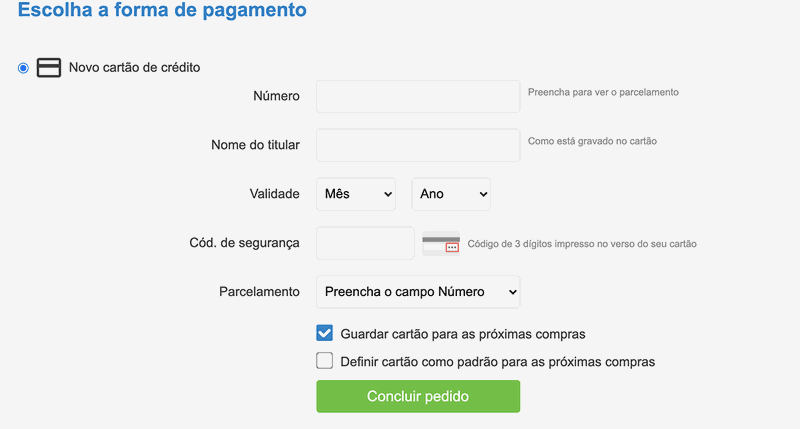Click the Preencha para ver o parcelamento hint
The height and width of the screenshot is (429, 800).
[x=603, y=92]
